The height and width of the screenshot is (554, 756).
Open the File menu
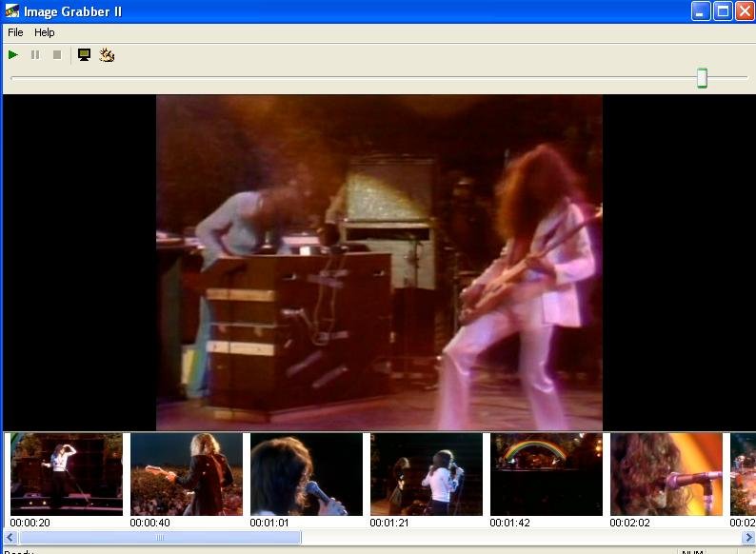click(x=15, y=32)
